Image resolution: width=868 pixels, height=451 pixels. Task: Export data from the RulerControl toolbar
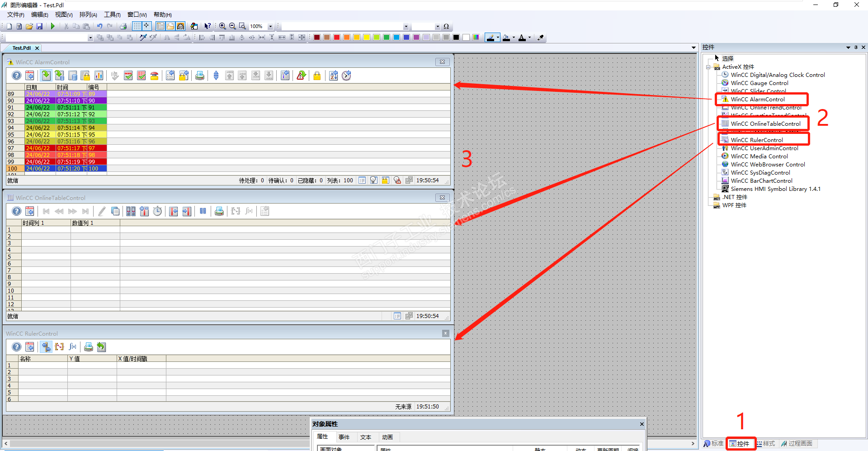101,347
